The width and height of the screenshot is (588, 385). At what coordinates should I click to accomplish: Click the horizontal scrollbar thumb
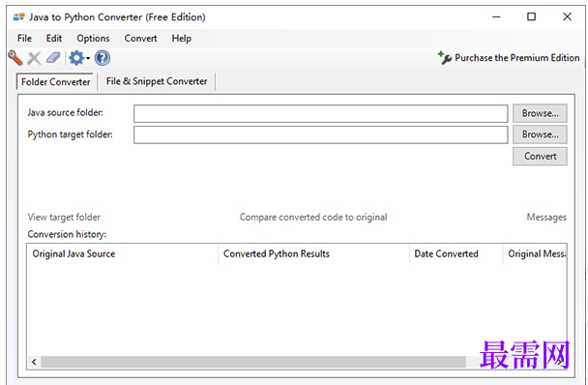click(253, 362)
